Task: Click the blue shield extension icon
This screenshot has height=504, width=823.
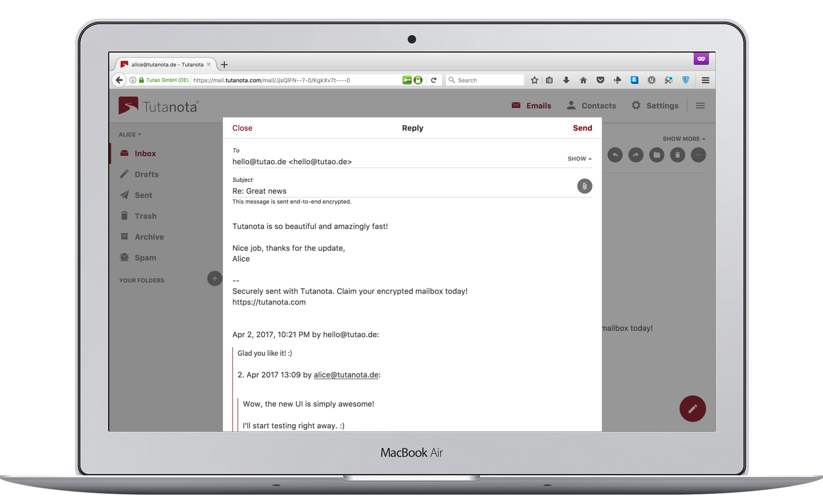Action: coord(685,80)
